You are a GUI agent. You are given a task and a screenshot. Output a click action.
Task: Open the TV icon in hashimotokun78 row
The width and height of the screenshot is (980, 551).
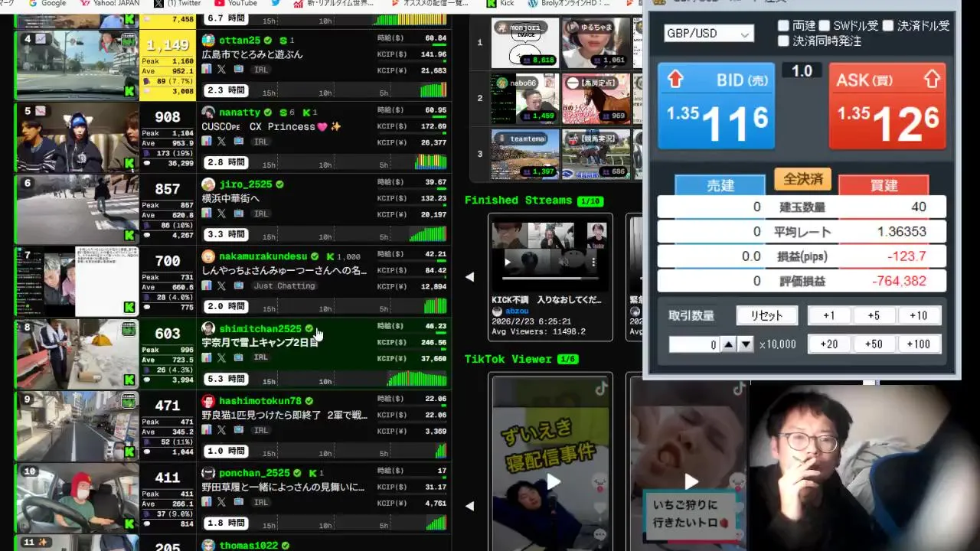tap(238, 430)
